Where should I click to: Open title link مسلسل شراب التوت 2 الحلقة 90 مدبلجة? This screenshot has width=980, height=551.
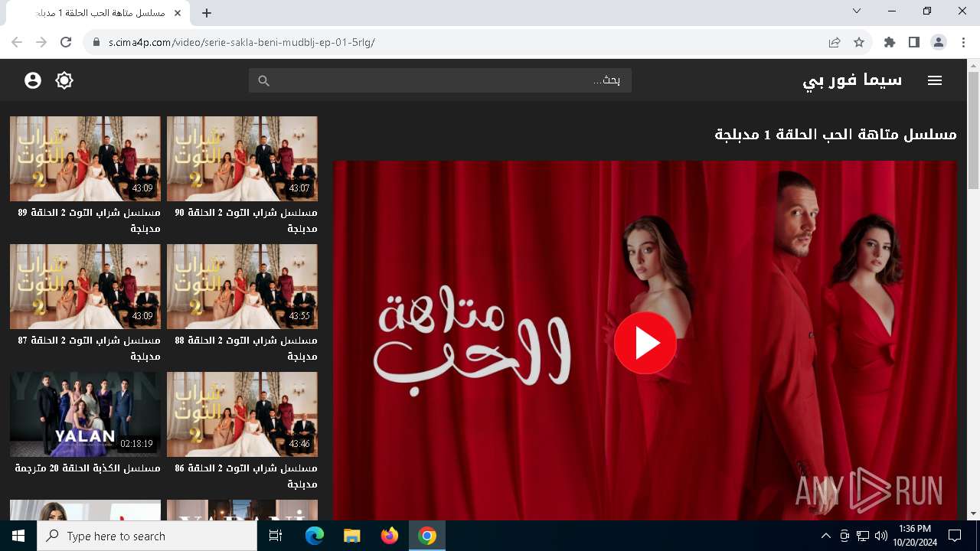click(x=246, y=220)
